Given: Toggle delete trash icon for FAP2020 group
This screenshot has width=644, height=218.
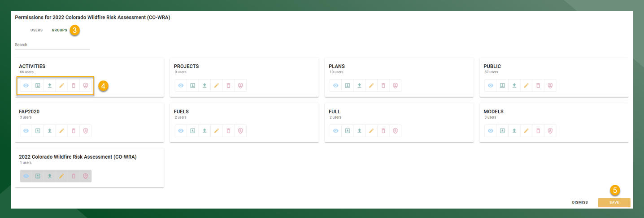Looking at the screenshot, I should [x=74, y=130].
